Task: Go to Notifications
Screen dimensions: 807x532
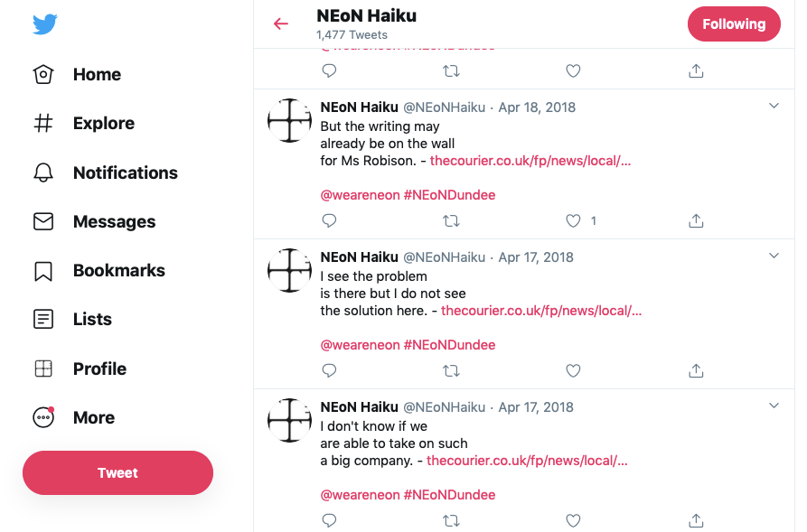Action: tap(105, 173)
